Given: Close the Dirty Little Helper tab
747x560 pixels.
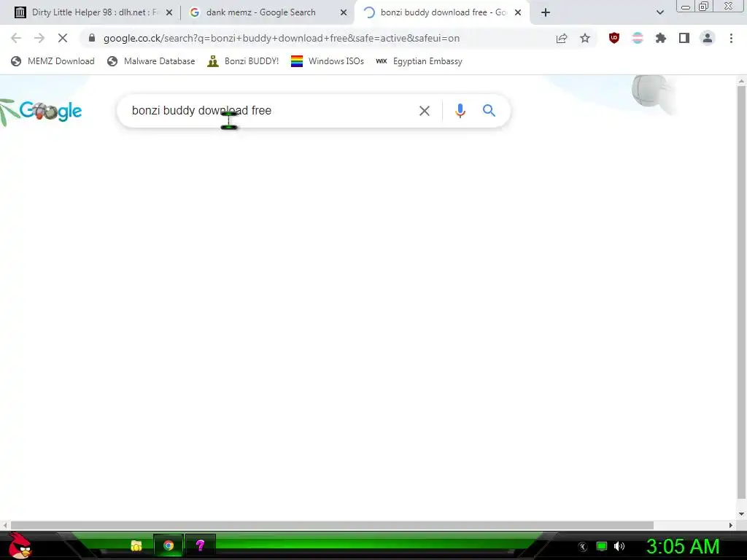Looking at the screenshot, I should [x=169, y=12].
